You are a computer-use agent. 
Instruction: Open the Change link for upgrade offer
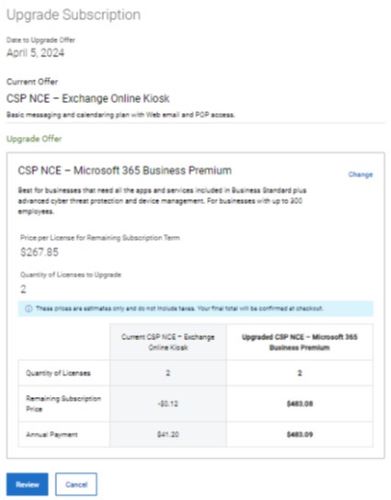pyautogui.click(x=360, y=175)
